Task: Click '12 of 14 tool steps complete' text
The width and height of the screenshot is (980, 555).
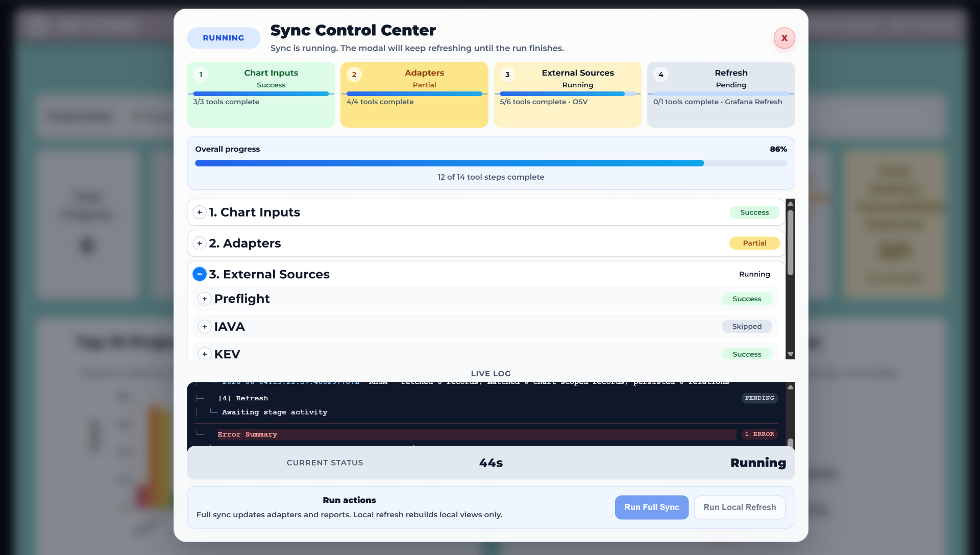Action: coord(491,177)
